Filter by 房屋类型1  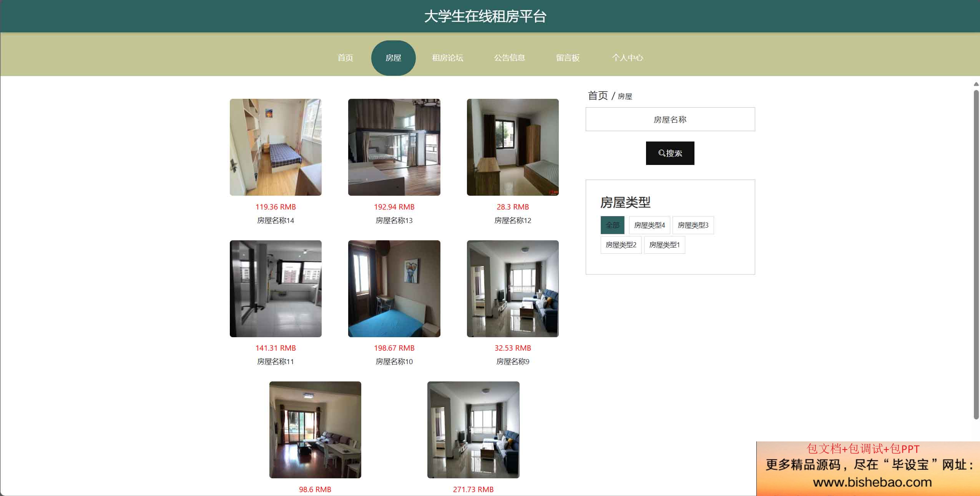(x=664, y=245)
